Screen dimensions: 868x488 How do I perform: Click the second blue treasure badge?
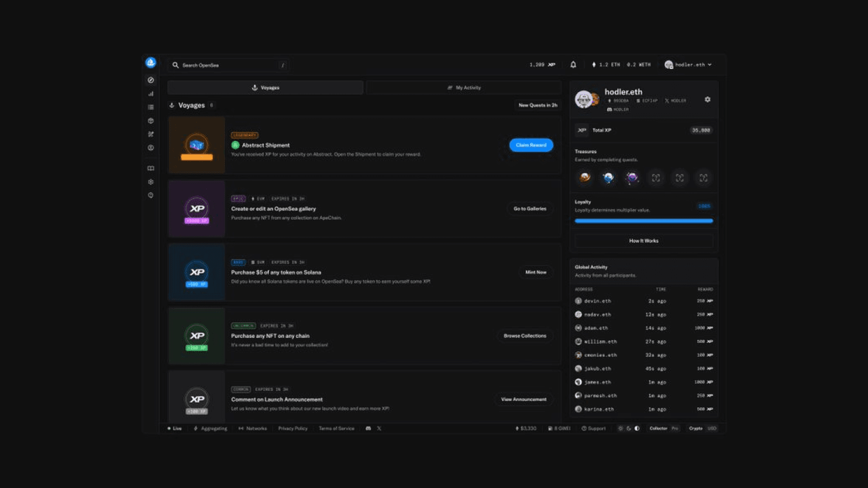[x=608, y=177]
